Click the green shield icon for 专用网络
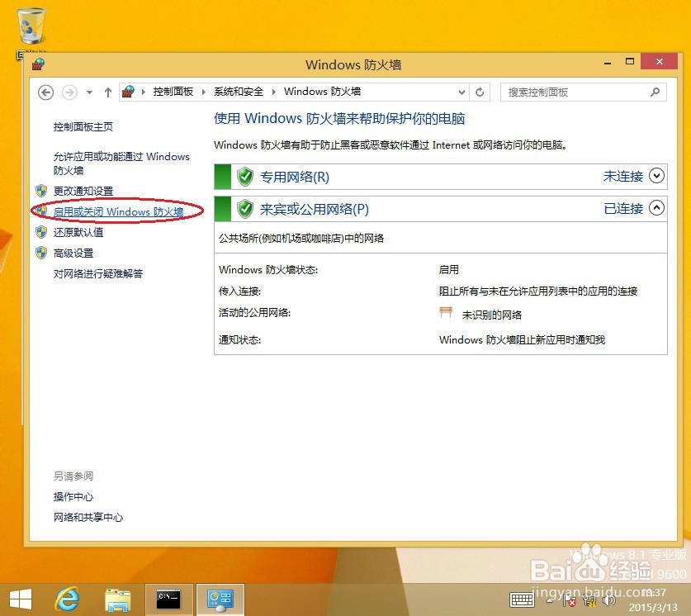Screen dimensions: 691x616 [x=245, y=177]
